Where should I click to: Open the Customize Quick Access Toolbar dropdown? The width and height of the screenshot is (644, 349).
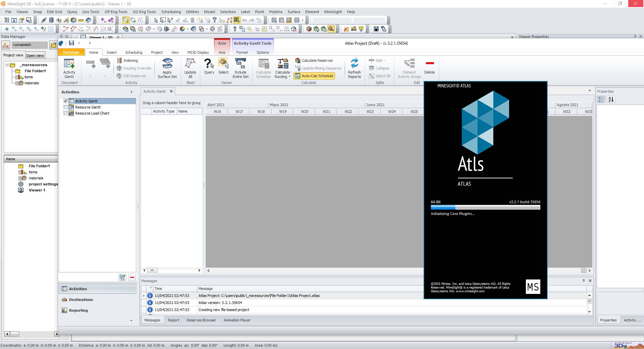coord(90,43)
